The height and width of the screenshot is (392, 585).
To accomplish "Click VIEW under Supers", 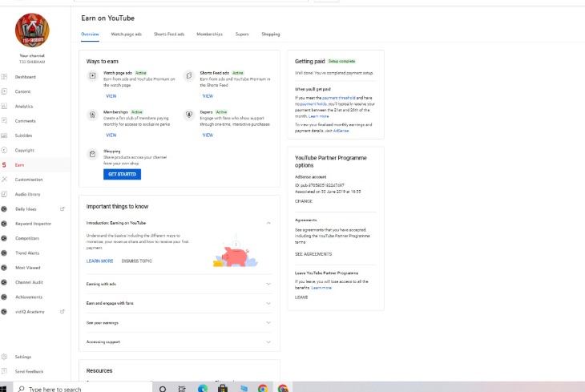I will click(x=208, y=135).
